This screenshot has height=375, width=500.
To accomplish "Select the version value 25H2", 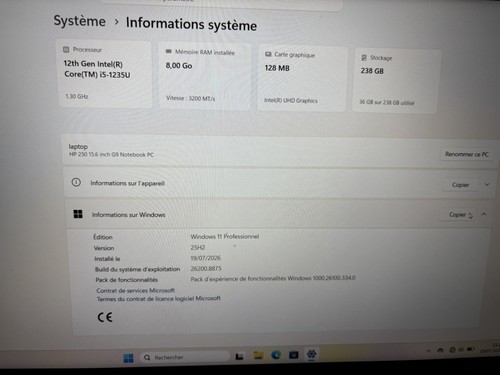I will click(198, 247).
